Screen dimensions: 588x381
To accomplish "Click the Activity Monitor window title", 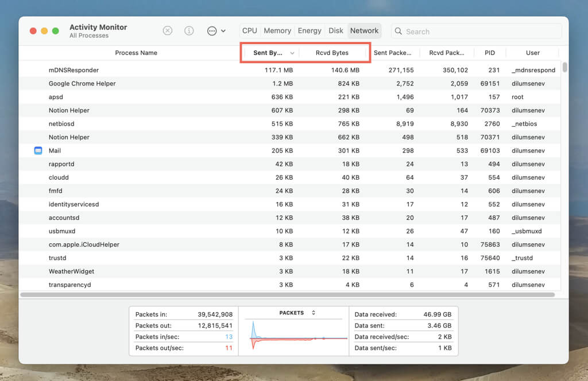I will [98, 27].
